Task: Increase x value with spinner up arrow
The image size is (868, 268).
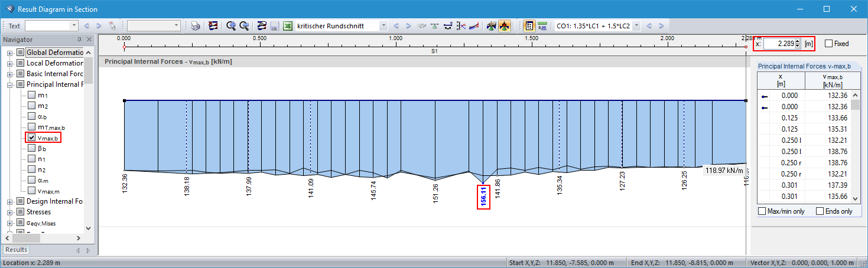Action: [798, 41]
